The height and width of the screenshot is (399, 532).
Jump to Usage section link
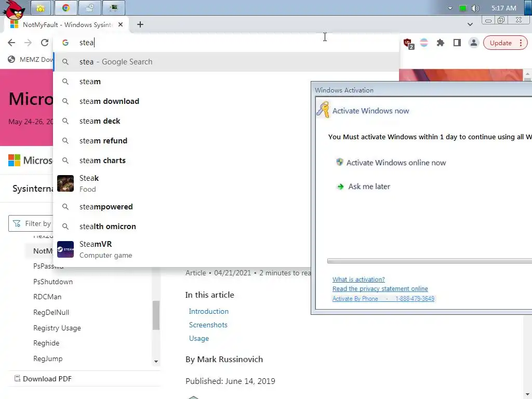coord(199,338)
